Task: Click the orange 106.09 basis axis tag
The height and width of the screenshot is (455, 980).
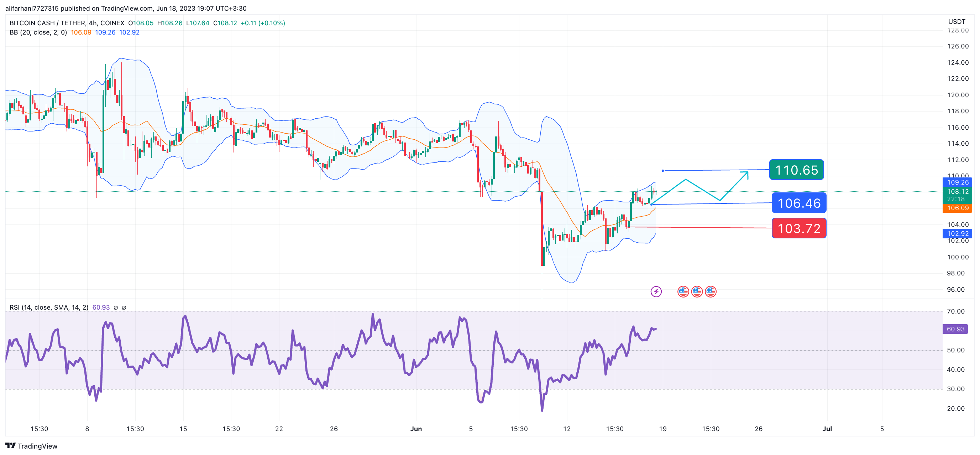Action: [x=957, y=208]
